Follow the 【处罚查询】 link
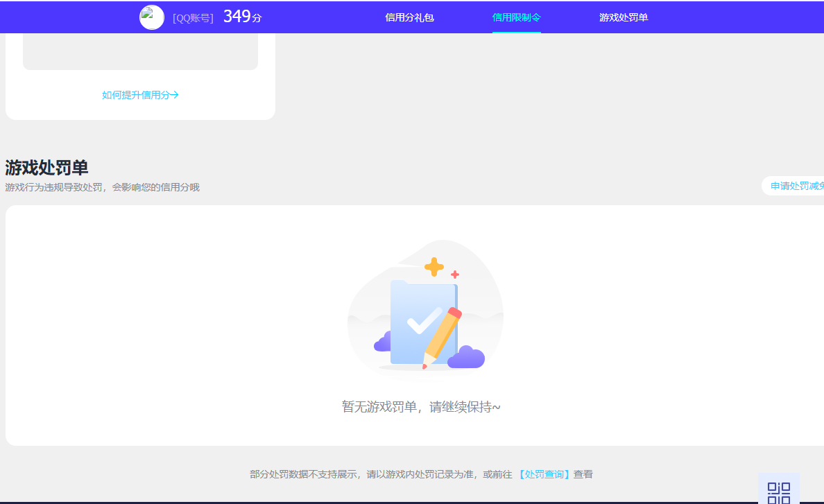 [544, 474]
